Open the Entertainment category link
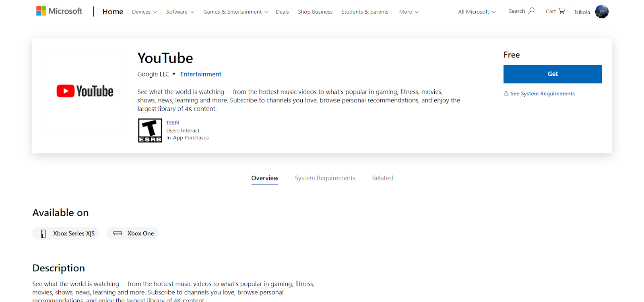The image size is (644, 302). click(201, 74)
